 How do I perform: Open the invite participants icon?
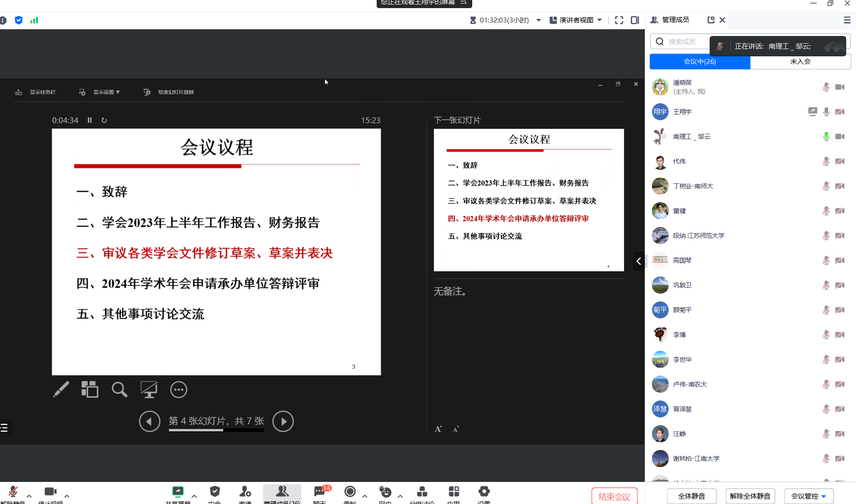click(x=245, y=491)
